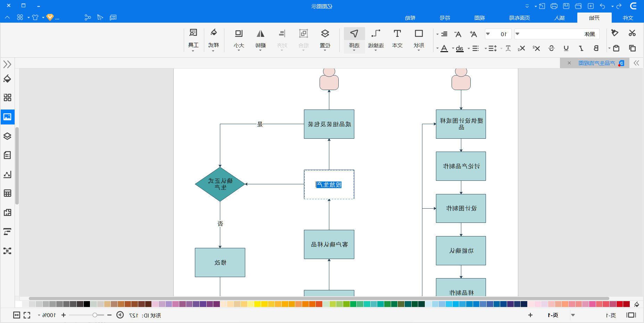Click the 文本 text tool button
The image size is (644, 323).
pos(397,40)
